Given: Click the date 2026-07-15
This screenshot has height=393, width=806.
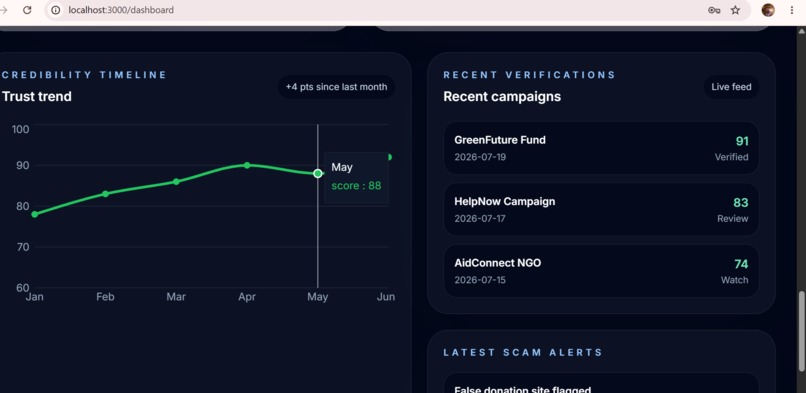Looking at the screenshot, I should pos(480,280).
